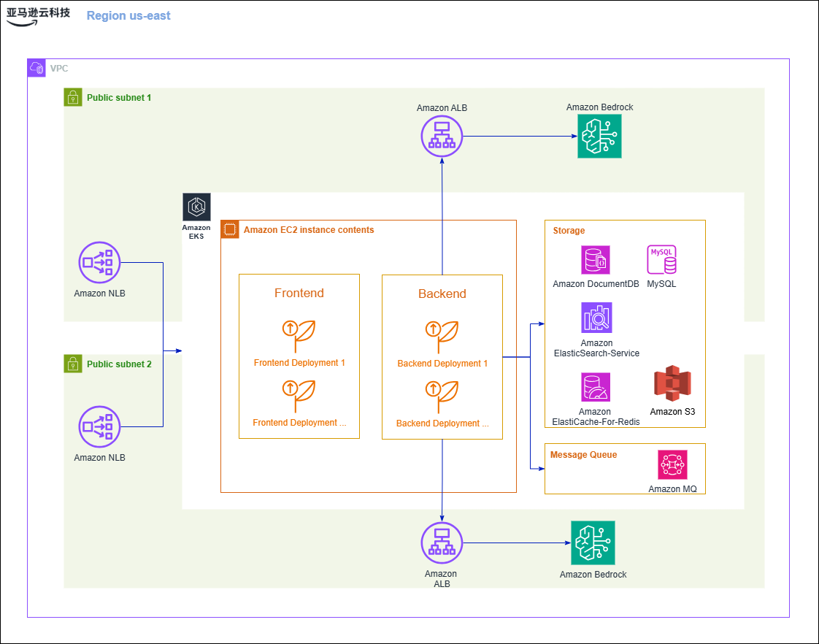Click the 'Backend Deployment ...' truncated label

click(x=442, y=423)
